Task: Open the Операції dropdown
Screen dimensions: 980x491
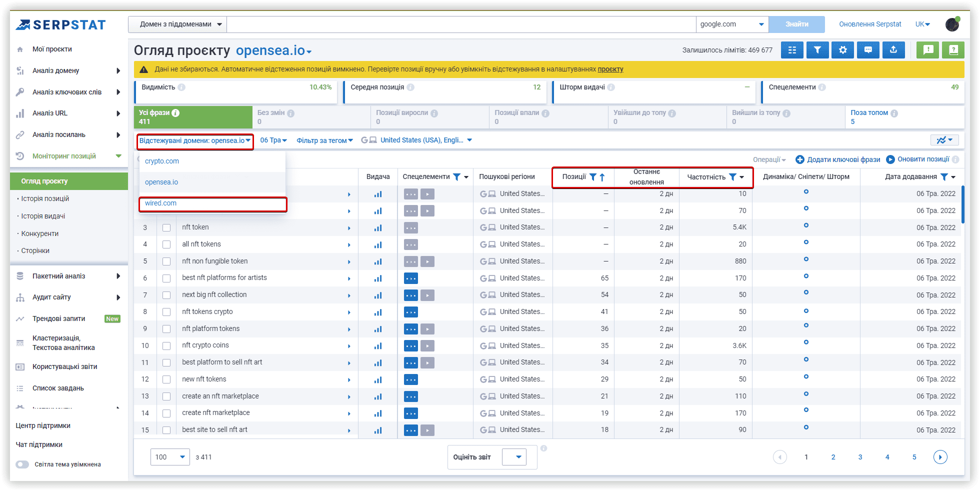Action: coord(769,159)
